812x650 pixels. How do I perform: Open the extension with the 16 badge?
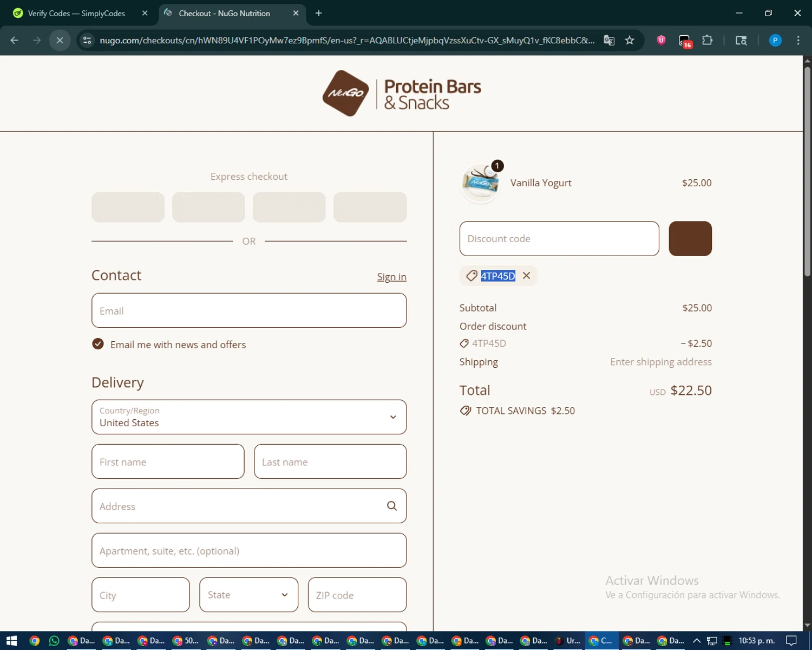click(x=685, y=41)
